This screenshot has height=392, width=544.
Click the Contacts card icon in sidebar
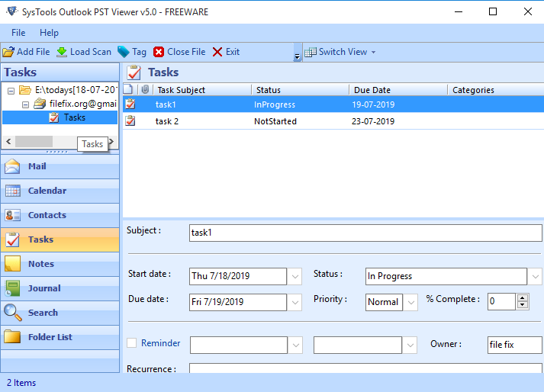point(13,215)
